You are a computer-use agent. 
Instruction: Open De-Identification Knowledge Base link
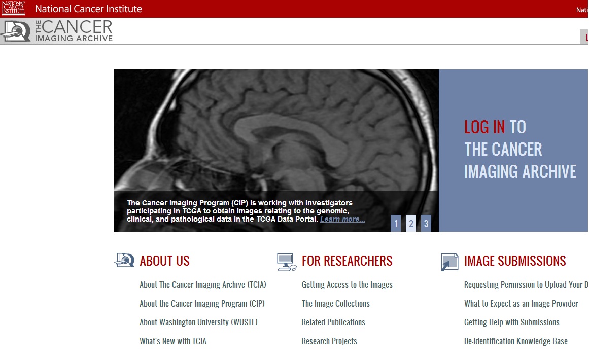tap(516, 341)
